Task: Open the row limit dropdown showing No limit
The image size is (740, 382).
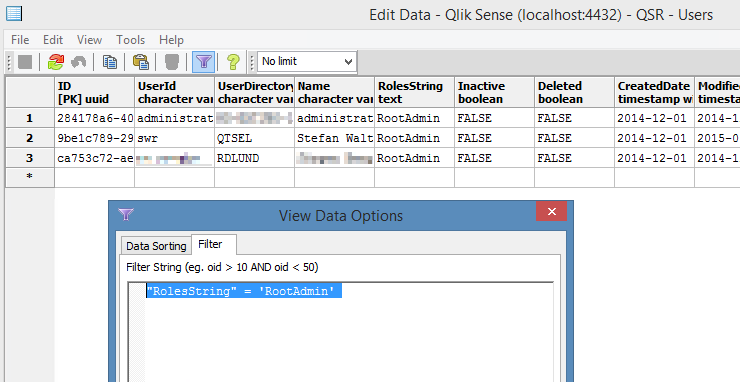Action: click(307, 61)
